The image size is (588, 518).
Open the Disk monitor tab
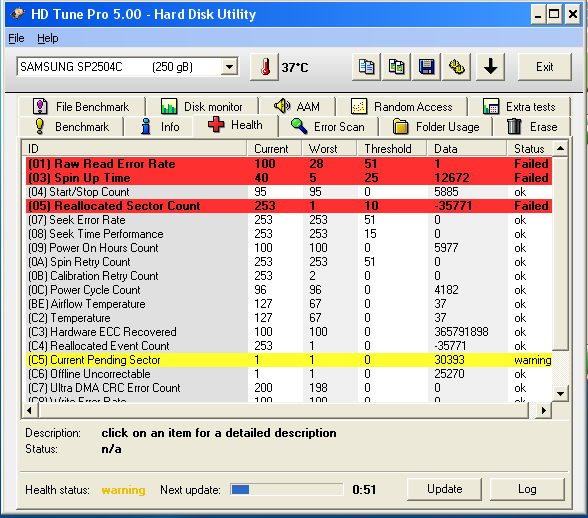pyautogui.click(x=202, y=107)
